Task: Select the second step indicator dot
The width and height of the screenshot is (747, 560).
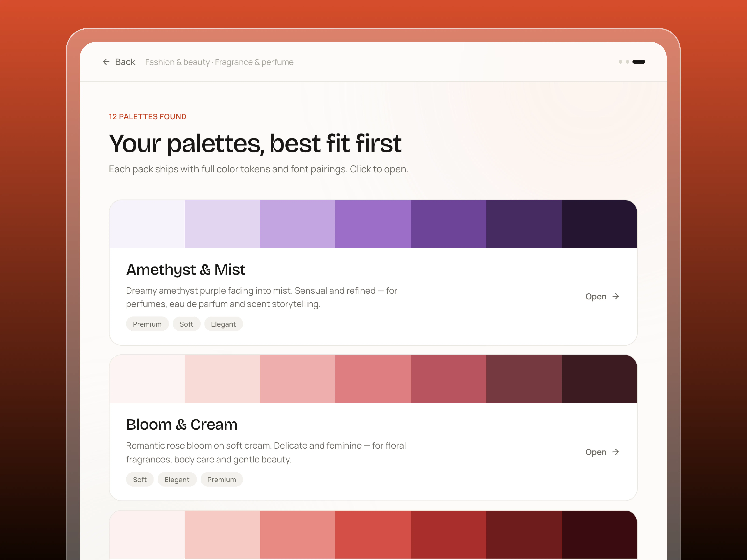Action: [x=627, y=62]
